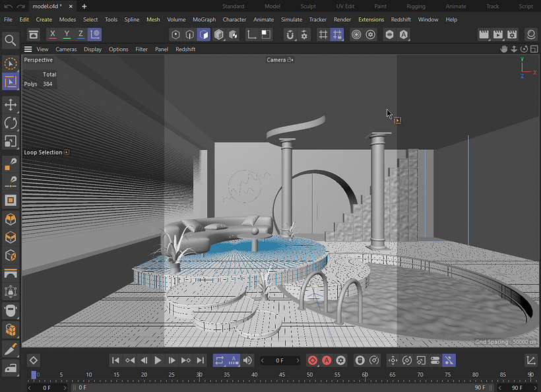Screen dimensions: 541x392
Task: Play the animation forward
Action: coord(158,360)
